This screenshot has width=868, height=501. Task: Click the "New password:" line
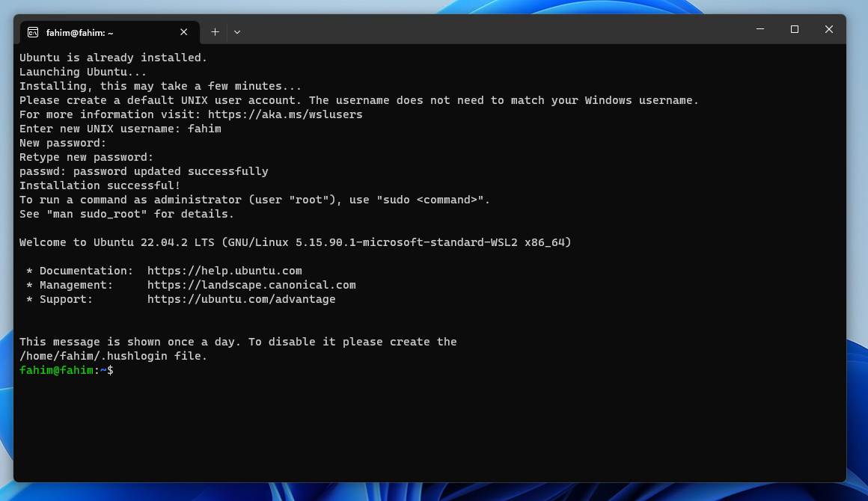click(x=63, y=144)
